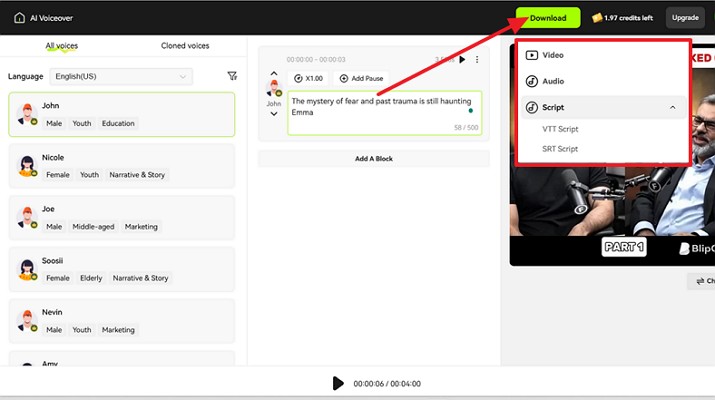This screenshot has width=715, height=400.
Task: Go to home via house icon
Action: (19, 18)
